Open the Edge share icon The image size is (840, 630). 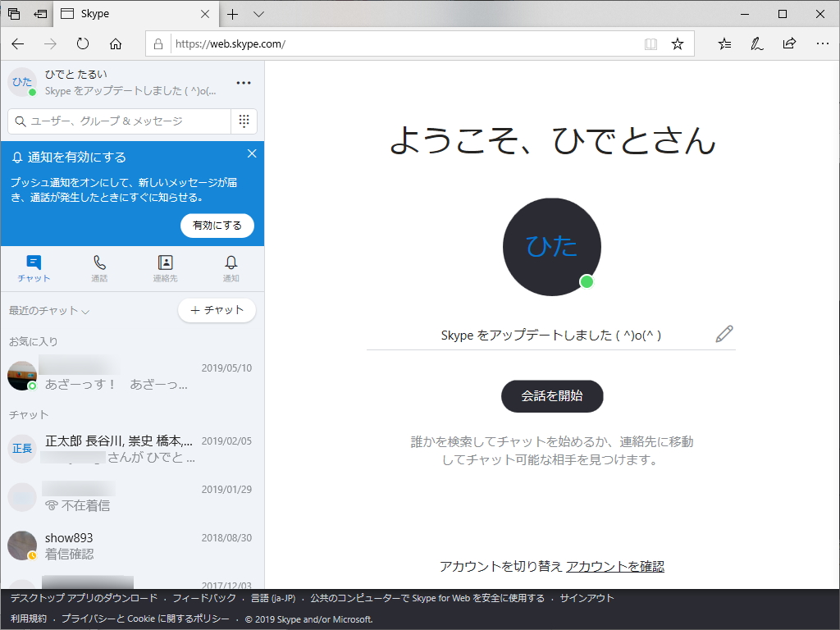(789, 43)
